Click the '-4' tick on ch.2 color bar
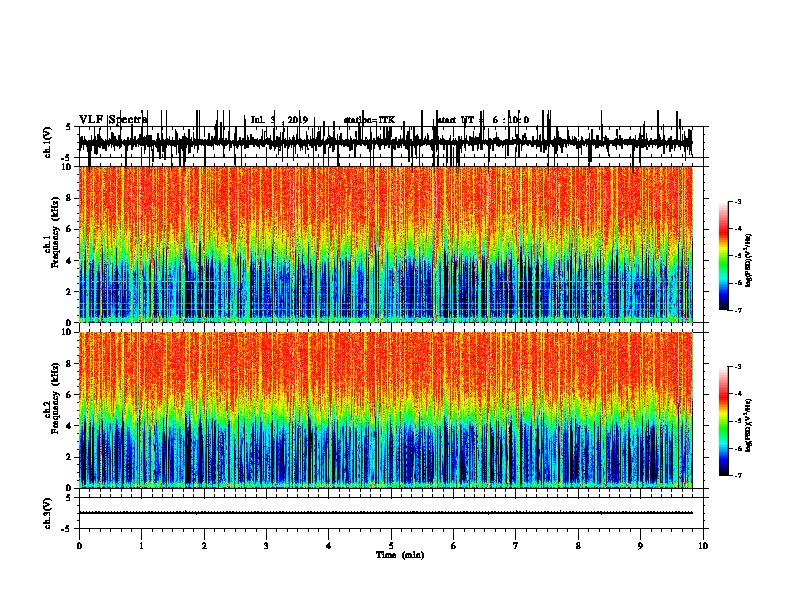The image size is (792, 612). pos(737,394)
